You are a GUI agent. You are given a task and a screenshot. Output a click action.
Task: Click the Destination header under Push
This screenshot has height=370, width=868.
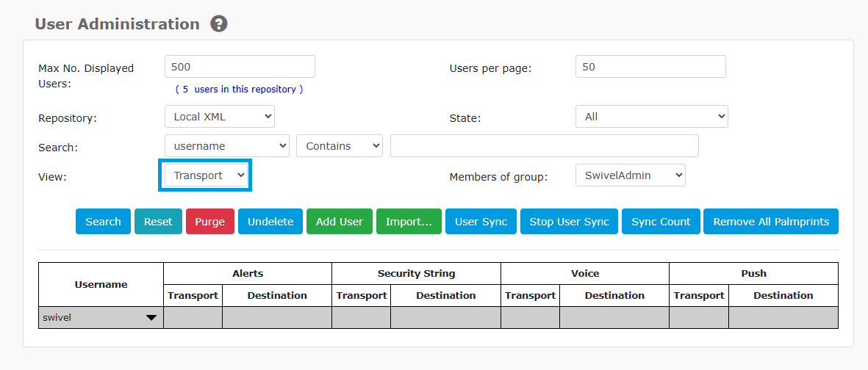[x=783, y=295]
